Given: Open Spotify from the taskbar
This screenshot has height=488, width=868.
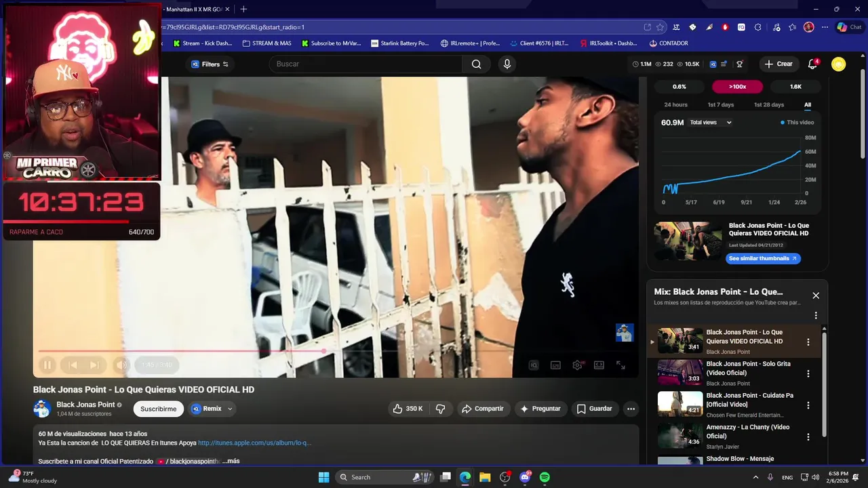Looking at the screenshot, I should (545, 477).
